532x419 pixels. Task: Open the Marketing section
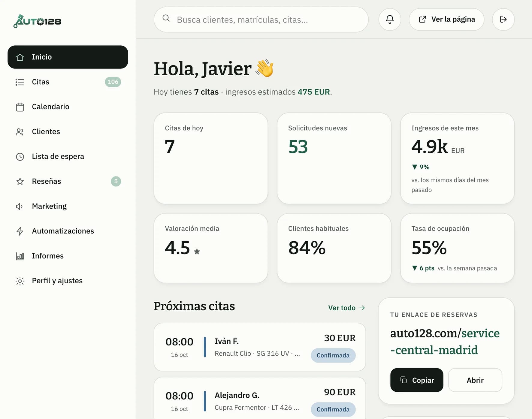click(x=68, y=206)
